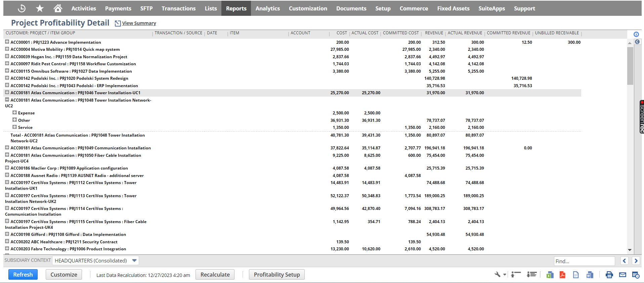The image size is (644, 283).
Task: Expand PRJ1049 Communication Installation row
Action: (x=7, y=147)
